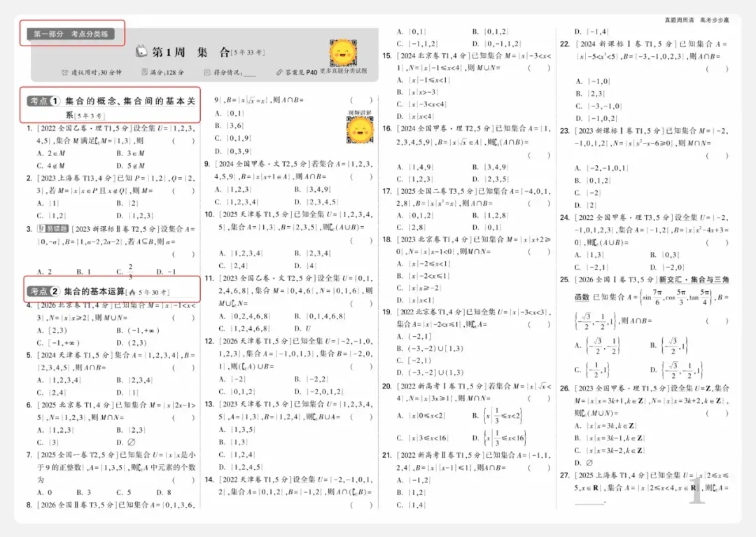Select option "D. {1,2,3}" of question 2
The width and height of the screenshot is (756, 537).
click(x=134, y=216)
